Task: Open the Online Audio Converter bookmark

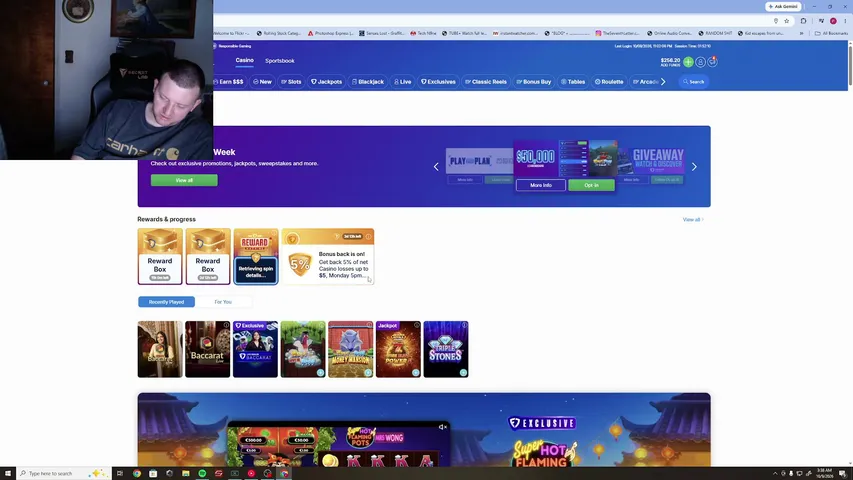Action: pos(670,33)
